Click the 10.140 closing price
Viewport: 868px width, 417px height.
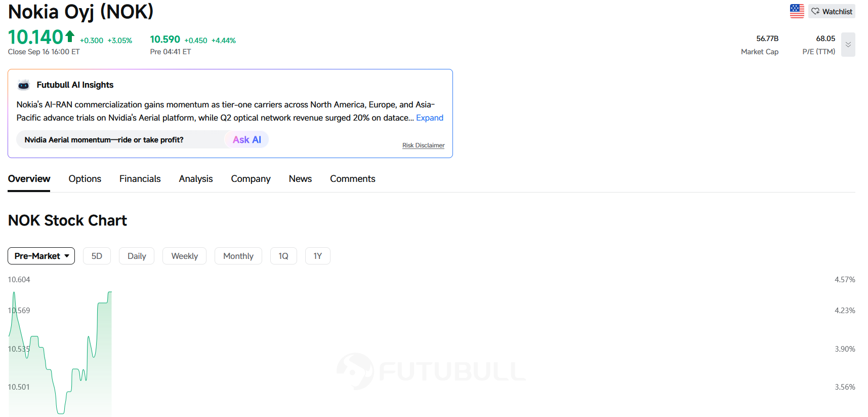point(35,37)
